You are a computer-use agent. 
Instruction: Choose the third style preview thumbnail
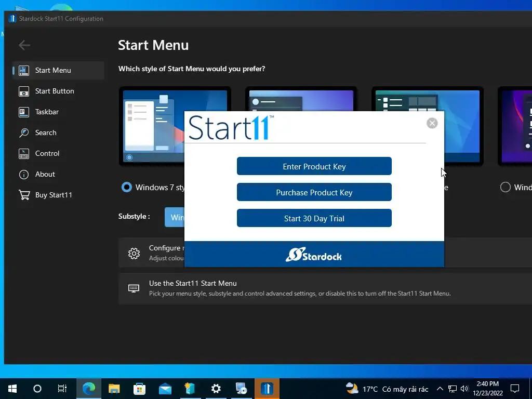(428, 99)
